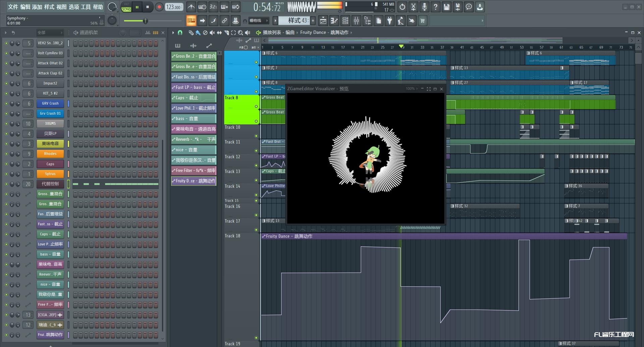This screenshot has height=347, width=644.
Task: Open the 选项 menu
Action: click(73, 7)
